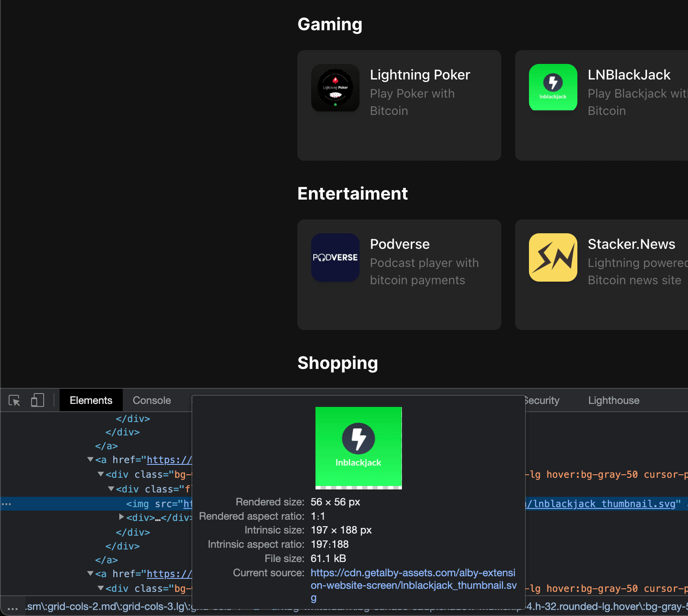Switch to the Elements tab

click(91, 400)
